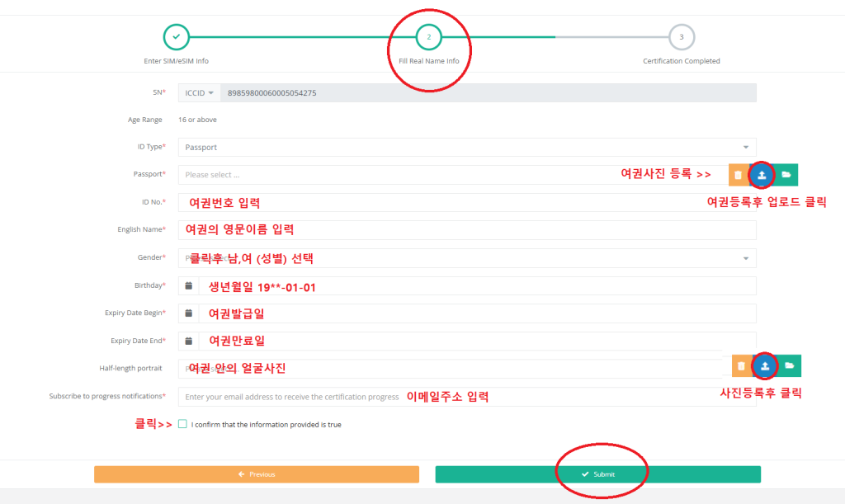Image resolution: width=845 pixels, height=504 pixels.
Task: Open the Half-length portrait green folder icon
Action: 789,365
